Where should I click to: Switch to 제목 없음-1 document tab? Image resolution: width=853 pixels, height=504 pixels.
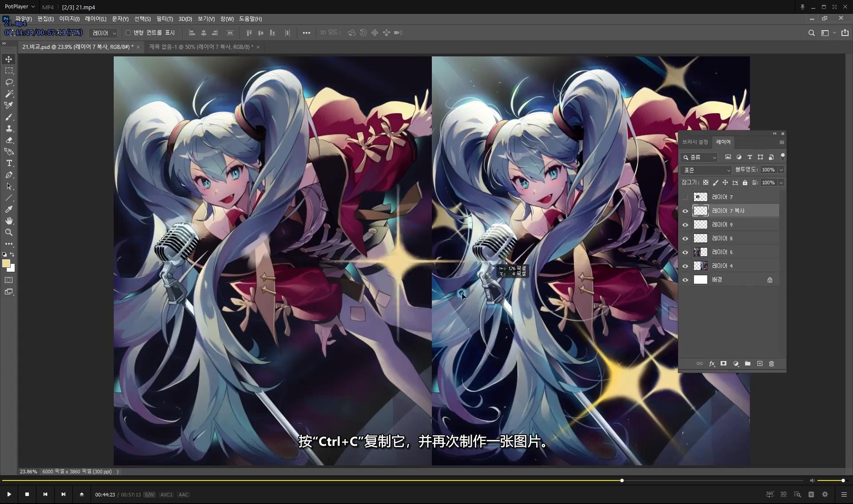201,47
